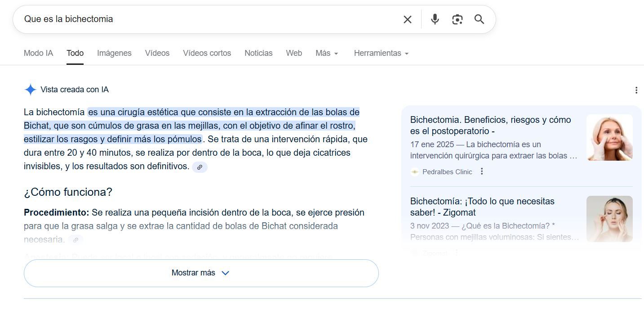This screenshot has height=311, width=644.
Task: Click the Pedralbes Clinic source name
Action: click(447, 172)
